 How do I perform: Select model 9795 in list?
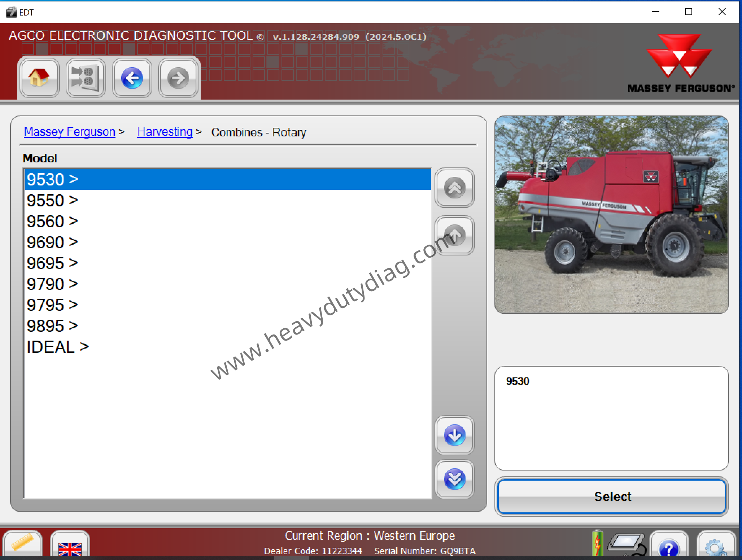coord(228,305)
